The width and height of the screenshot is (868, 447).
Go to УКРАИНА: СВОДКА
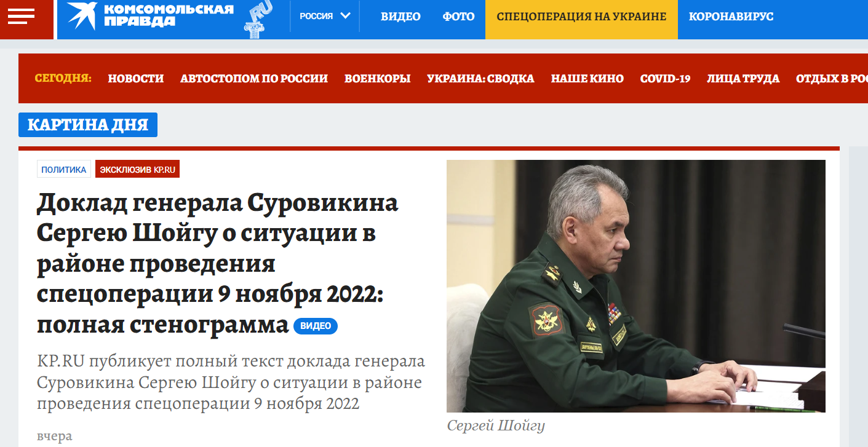point(480,78)
